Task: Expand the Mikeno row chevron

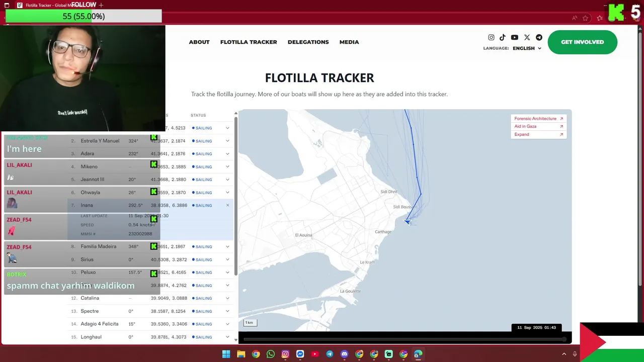Action: click(227, 166)
